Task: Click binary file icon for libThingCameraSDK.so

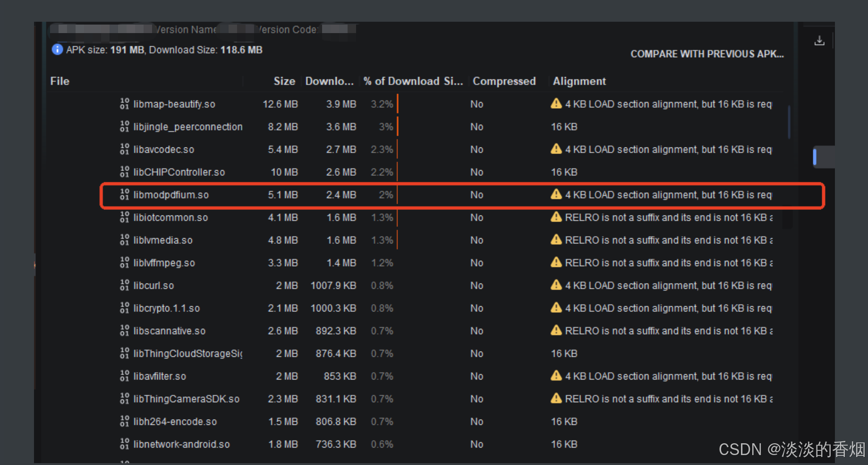Action: (x=125, y=398)
